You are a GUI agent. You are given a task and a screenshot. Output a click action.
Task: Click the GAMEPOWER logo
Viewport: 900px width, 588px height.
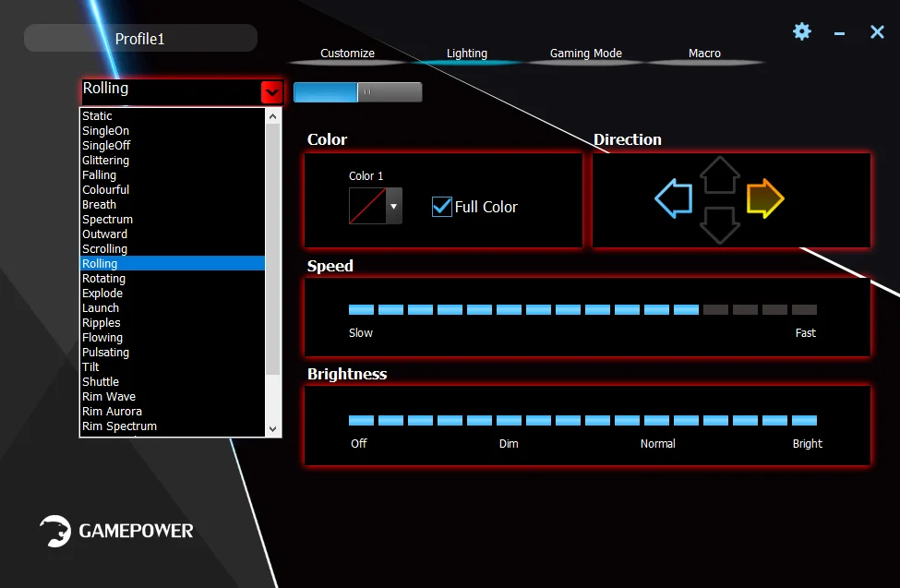[x=116, y=531]
